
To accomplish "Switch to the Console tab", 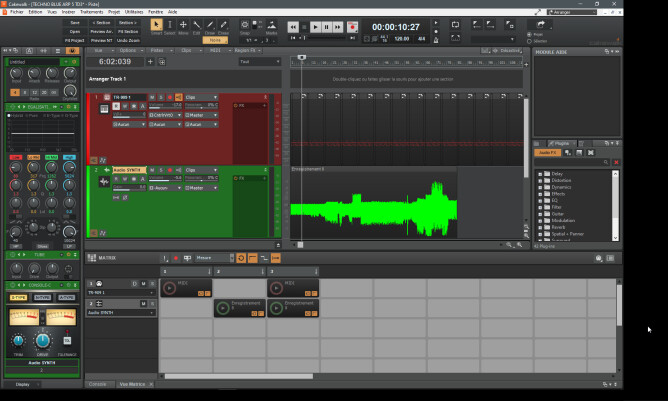I will [98, 384].
